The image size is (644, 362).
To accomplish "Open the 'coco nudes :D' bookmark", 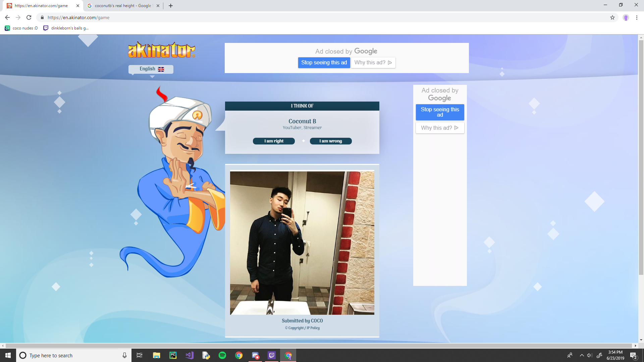I will pyautogui.click(x=22, y=28).
